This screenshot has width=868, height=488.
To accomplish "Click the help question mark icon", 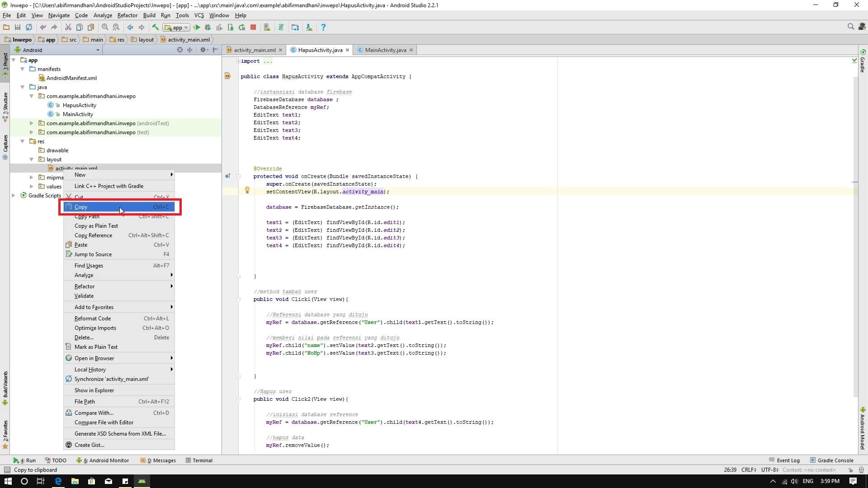I will point(323,28).
